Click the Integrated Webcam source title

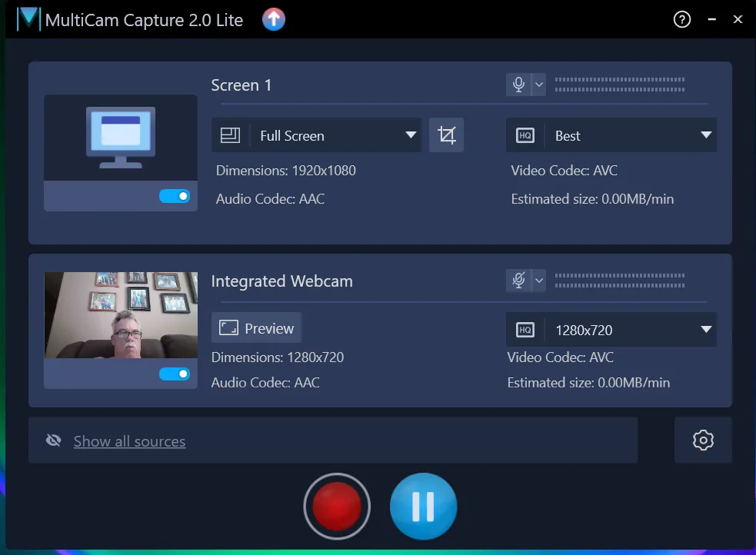pos(282,281)
